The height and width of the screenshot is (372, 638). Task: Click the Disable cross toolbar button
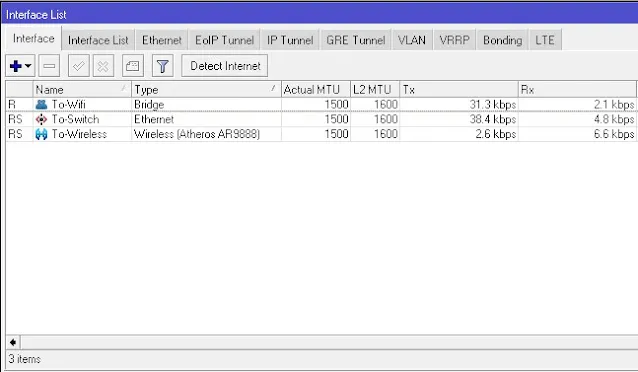click(x=103, y=66)
